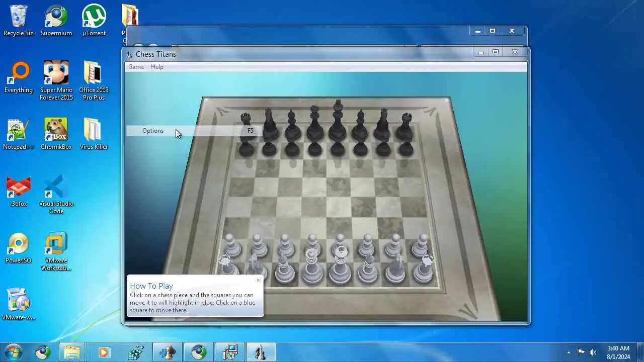Click the black queen
This screenshot has width=644, height=362.
[315, 123]
